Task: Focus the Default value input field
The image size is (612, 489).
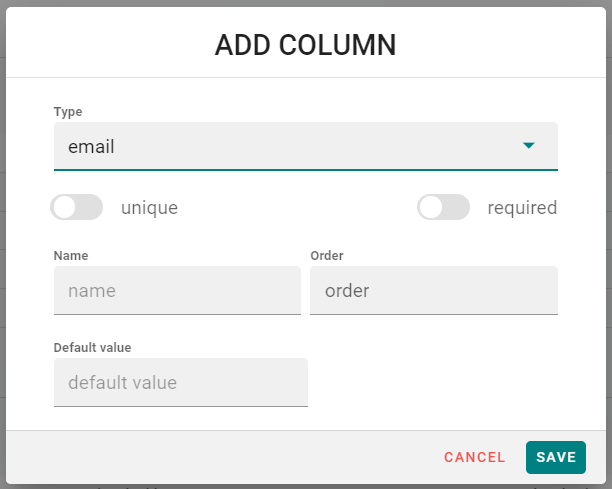Action: tap(180, 383)
